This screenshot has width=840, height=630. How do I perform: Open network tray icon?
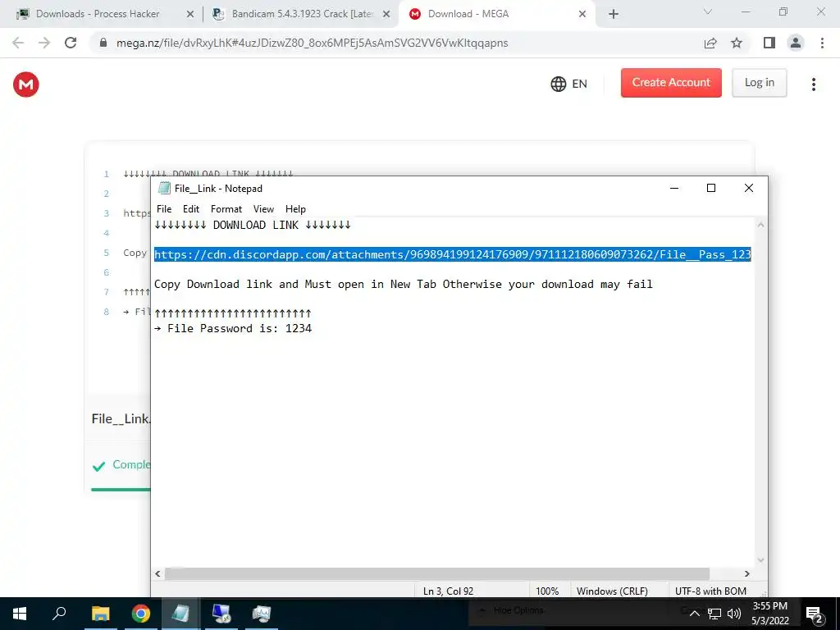pos(714,614)
